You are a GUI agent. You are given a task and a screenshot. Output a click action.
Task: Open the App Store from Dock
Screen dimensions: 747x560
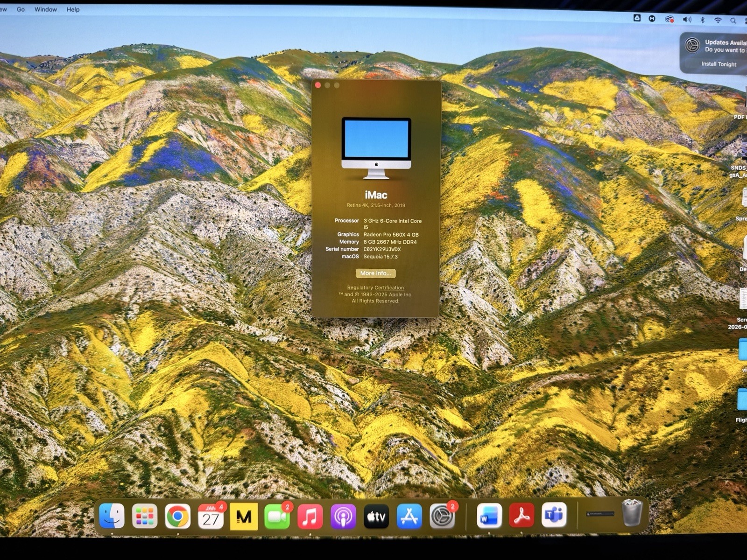[x=409, y=516]
